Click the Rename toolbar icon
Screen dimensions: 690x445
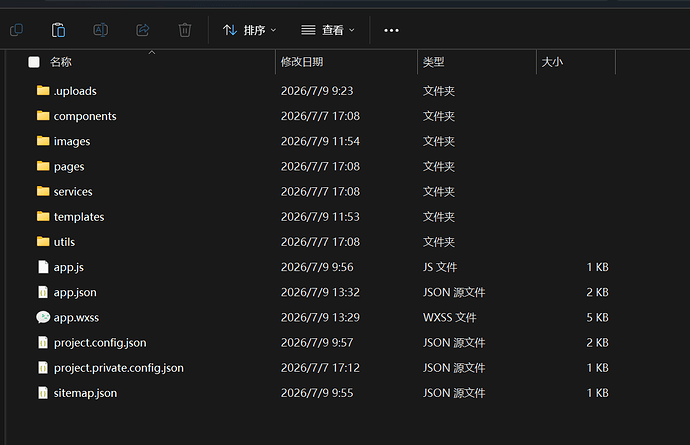click(x=100, y=30)
